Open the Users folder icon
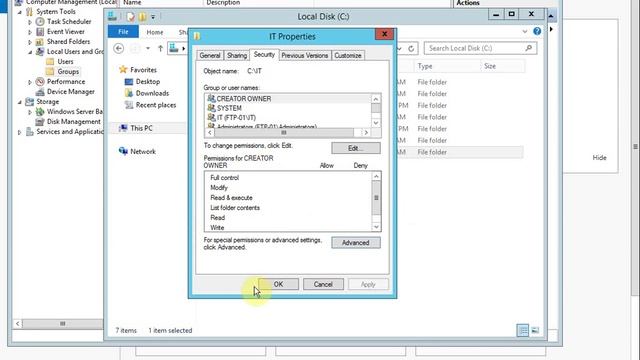640x360 pixels. [50, 62]
